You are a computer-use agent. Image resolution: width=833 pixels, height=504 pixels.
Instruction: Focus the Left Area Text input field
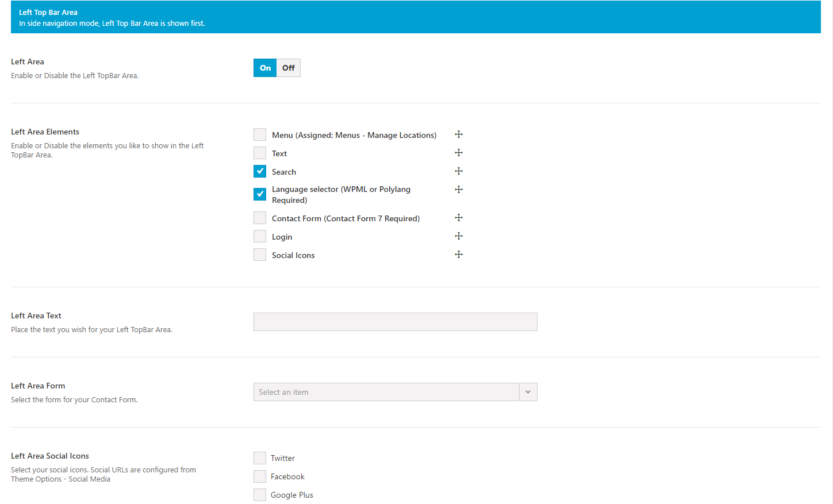click(x=395, y=322)
